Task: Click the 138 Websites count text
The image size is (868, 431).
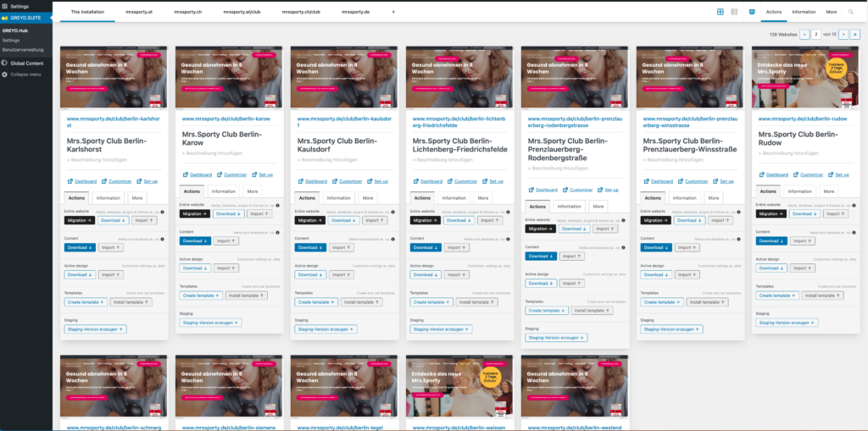Action: (x=782, y=35)
